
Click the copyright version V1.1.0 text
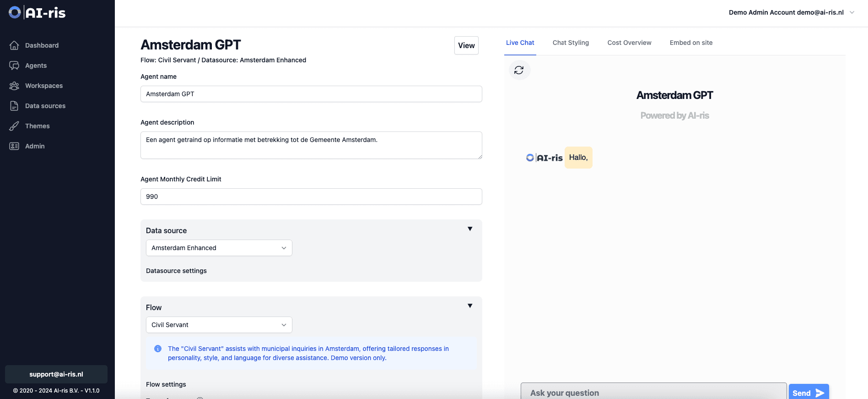pyautogui.click(x=56, y=391)
